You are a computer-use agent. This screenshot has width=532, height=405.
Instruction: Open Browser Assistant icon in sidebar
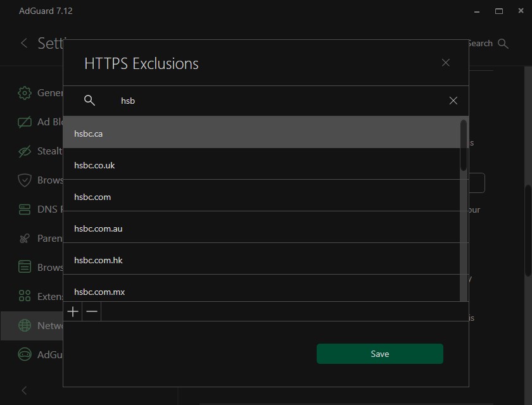(25, 267)
